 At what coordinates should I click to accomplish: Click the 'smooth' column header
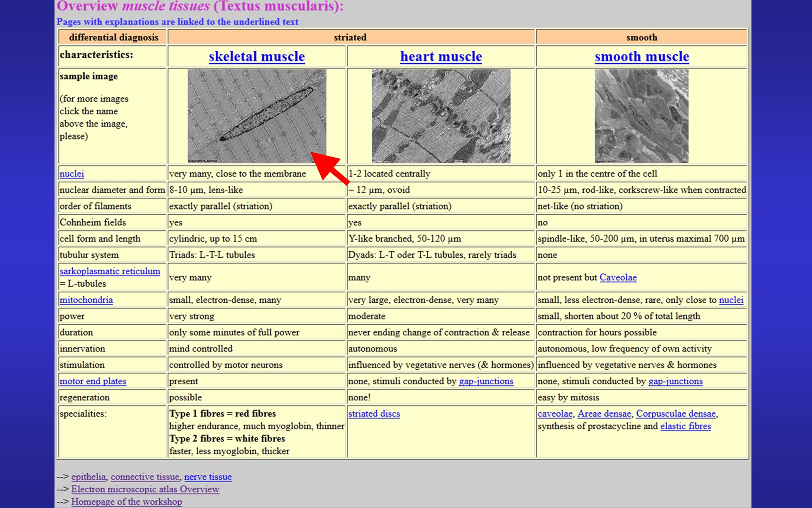[x=642, y=37]
